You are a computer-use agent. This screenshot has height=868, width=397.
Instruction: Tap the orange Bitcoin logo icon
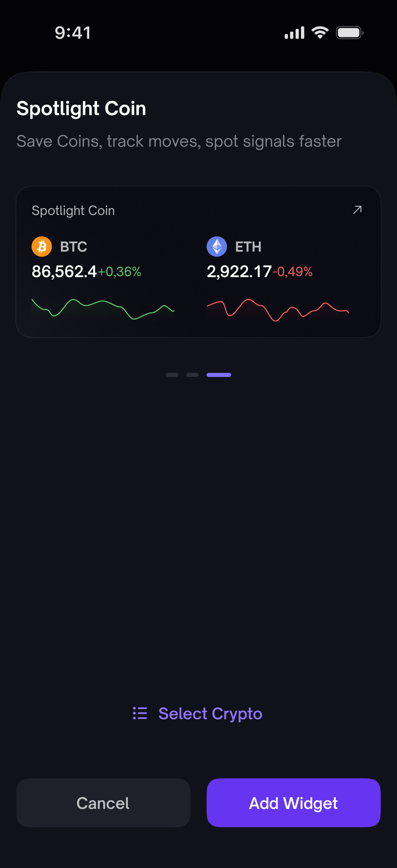(42, 247)
